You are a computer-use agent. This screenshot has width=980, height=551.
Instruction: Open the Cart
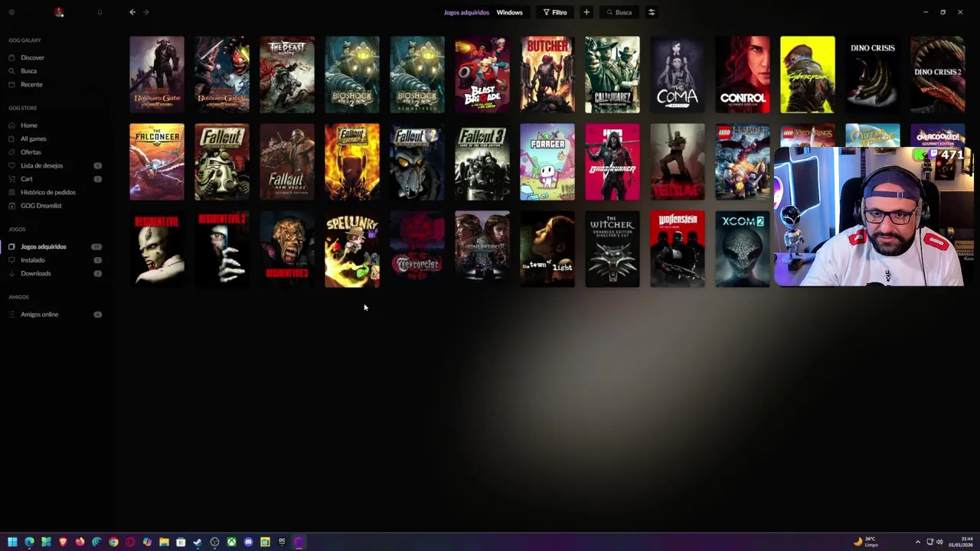(26, 179)
